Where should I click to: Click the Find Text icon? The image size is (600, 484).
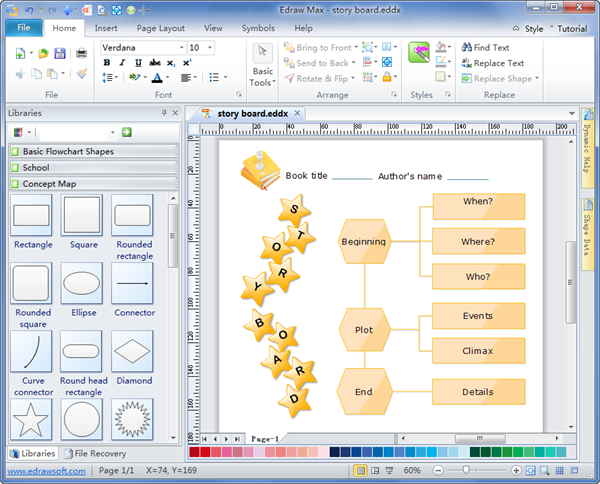pyautogui.click(x=467, y=47)
